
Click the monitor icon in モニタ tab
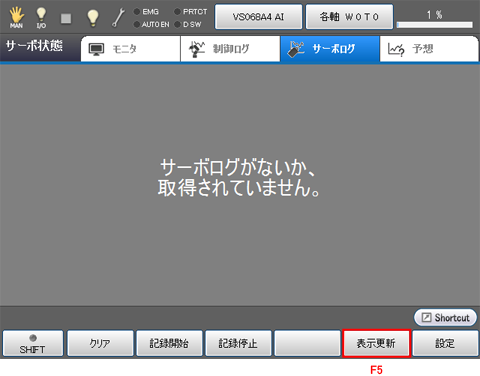click(96, 49)
